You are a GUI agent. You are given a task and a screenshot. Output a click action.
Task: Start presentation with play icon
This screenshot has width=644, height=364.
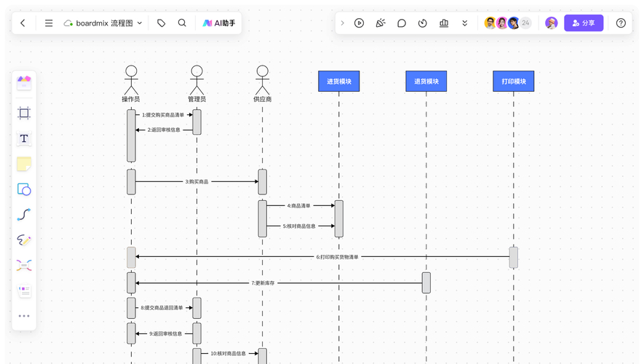[x=359, y=23]
